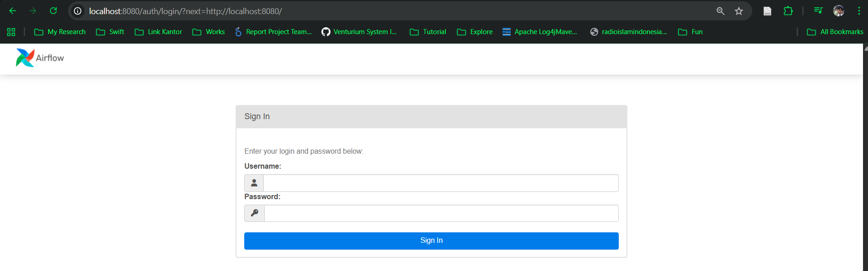Open the zoom magnifier icon in address bar
The width and height of the screenshot is (868, 271).
[720, 11]
